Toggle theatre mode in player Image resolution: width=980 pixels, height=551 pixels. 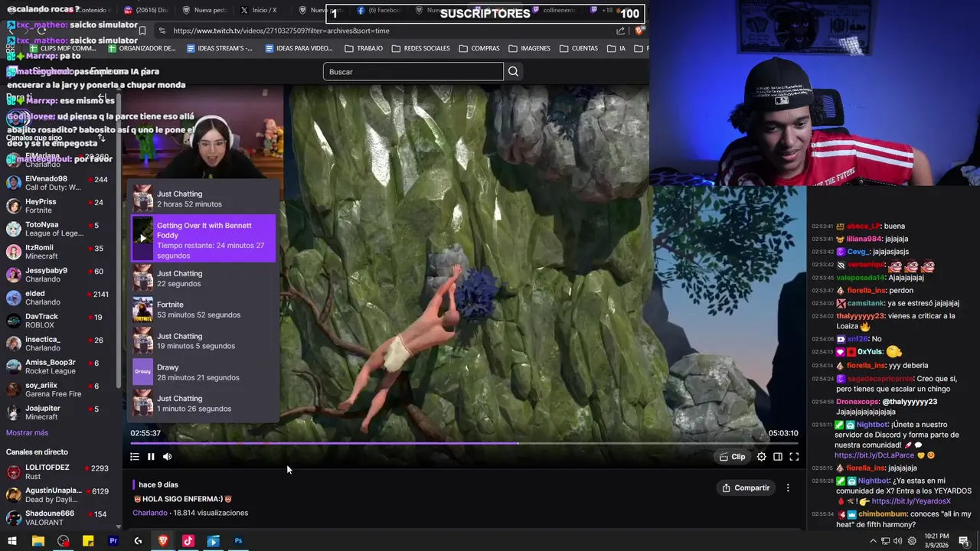pos(778,457)
